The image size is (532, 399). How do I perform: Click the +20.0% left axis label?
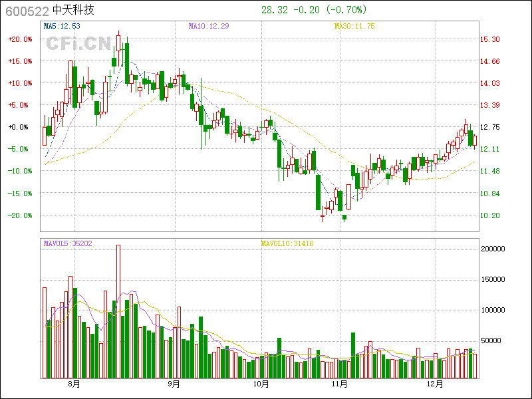coord(20,39)
